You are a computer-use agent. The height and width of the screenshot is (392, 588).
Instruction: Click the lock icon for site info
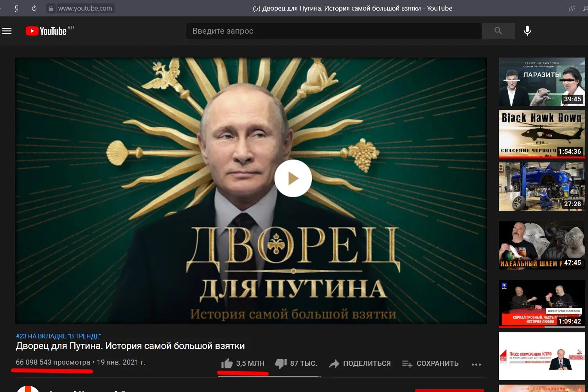[x=50, y=8]
